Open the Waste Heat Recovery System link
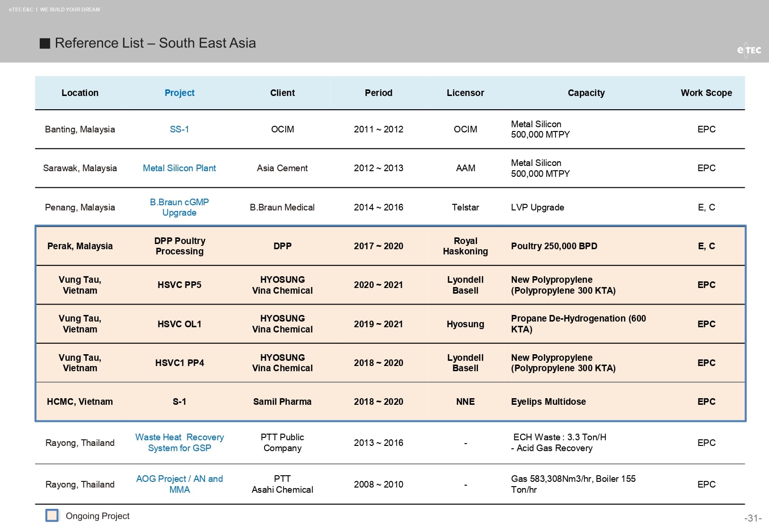 pyautogui.click(x=179, y=443)
